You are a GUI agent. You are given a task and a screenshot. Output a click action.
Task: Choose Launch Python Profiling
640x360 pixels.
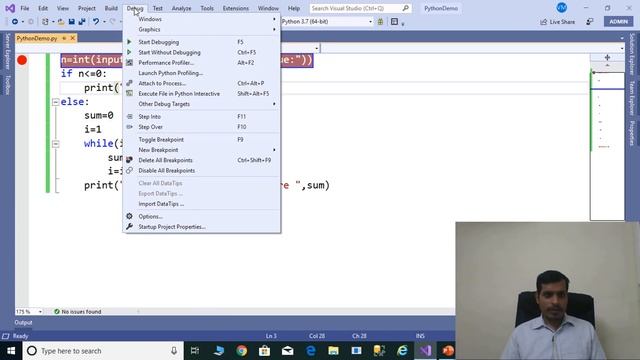click(x=202, y=73)
